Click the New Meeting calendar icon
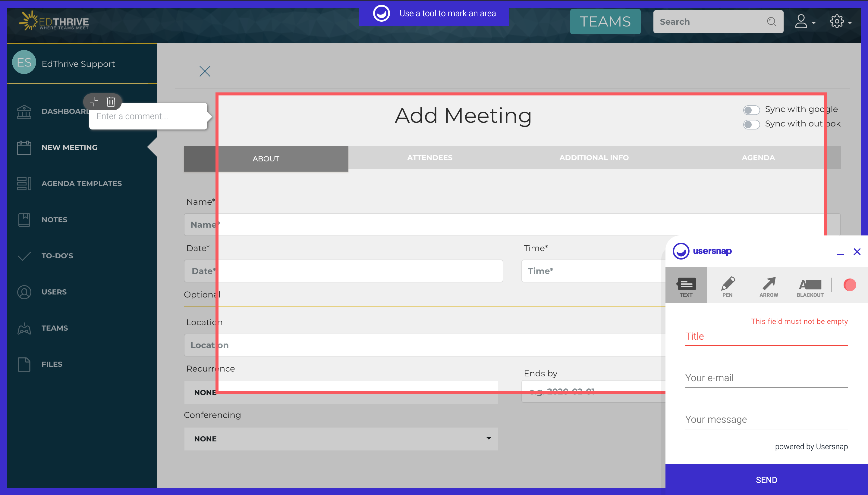This screenshot has height=495, width=868. click(24, 147)
